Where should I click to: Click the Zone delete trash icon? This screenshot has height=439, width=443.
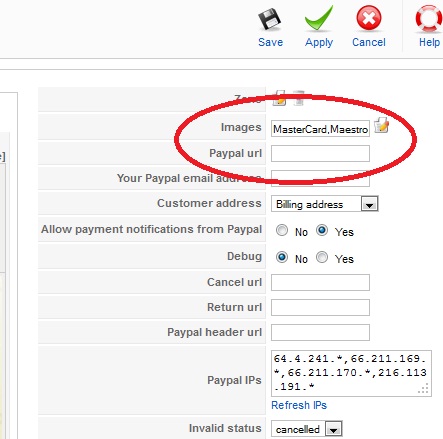(x=299, y=98)
